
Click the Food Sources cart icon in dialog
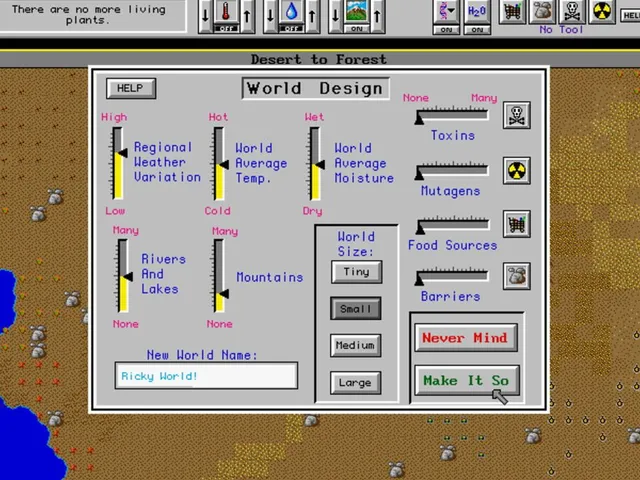click(516, 224)
